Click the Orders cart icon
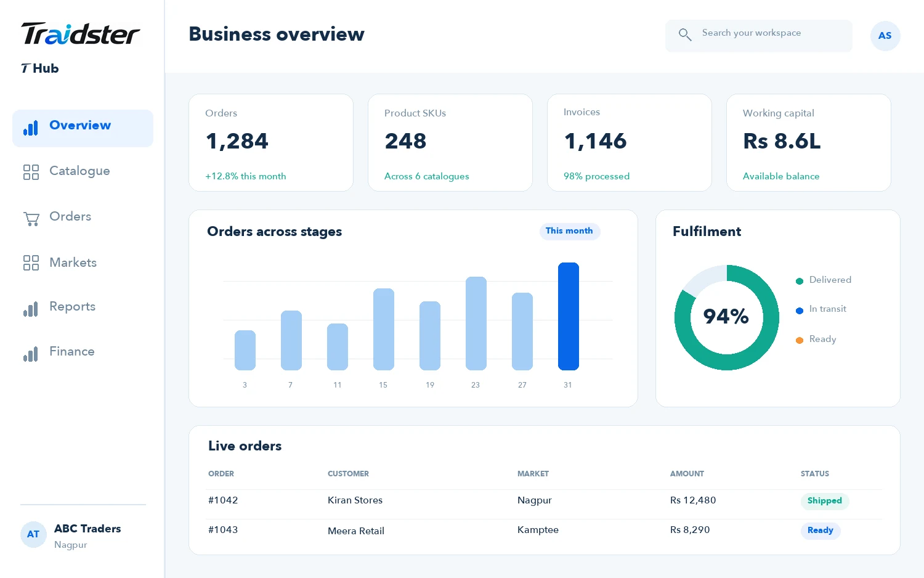Image resolution: width=924 pixels, height=578 pixels. (31, 218)
